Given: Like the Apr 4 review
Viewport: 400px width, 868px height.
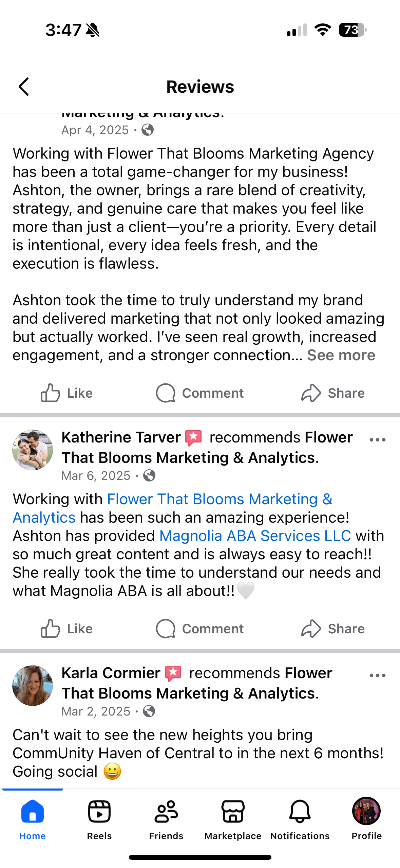Looking at the screenshot, I should [x=66, y=393].
